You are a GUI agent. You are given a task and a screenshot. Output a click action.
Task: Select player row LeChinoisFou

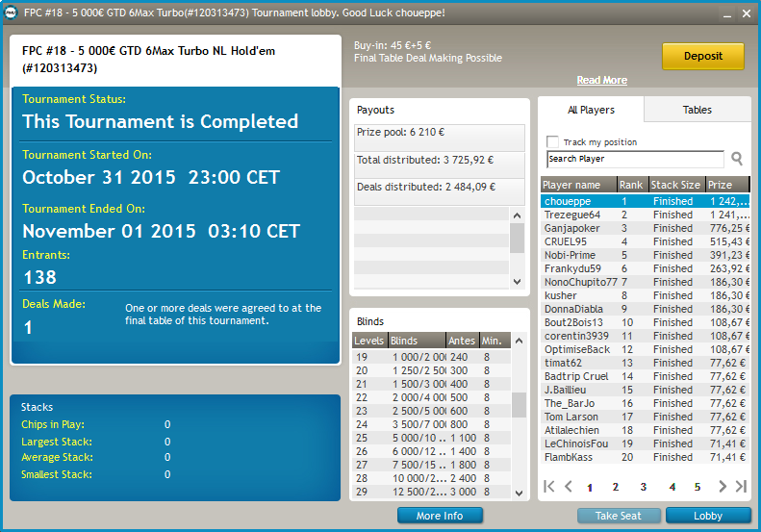[645, 443]
